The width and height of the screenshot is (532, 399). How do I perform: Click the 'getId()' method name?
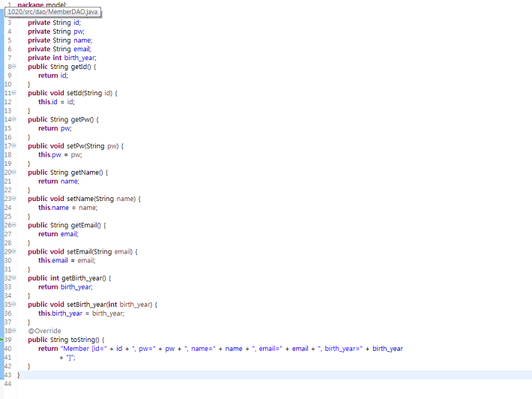click(81, 67)
